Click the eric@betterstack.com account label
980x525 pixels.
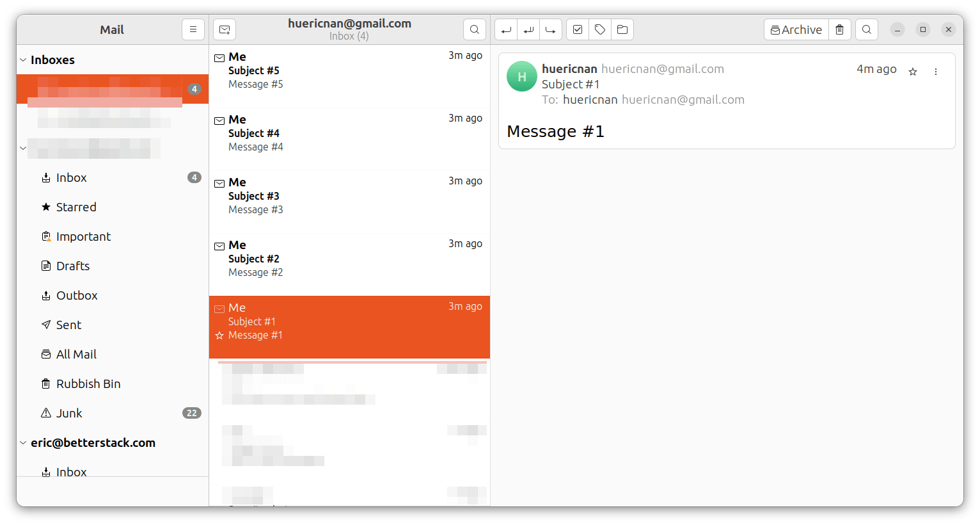tap(93, 442)
